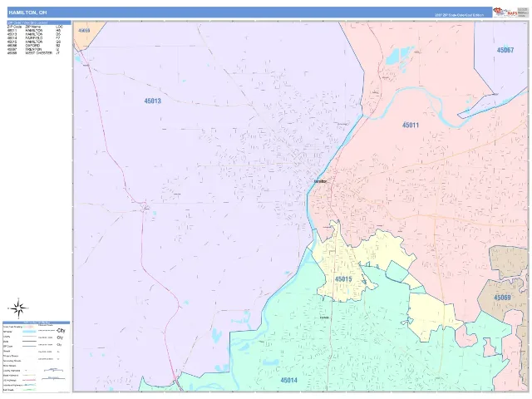This screenshot has width=532, height=399.
Task: Select the WEST CHESTER row in ZIP index
Action: [34, 53]
